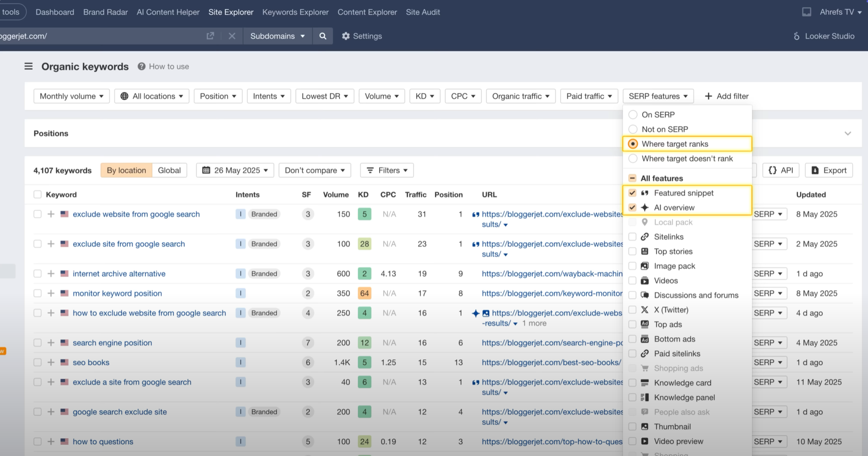
Task: Switch to the Global tab
Action: [x=169, y=170]
